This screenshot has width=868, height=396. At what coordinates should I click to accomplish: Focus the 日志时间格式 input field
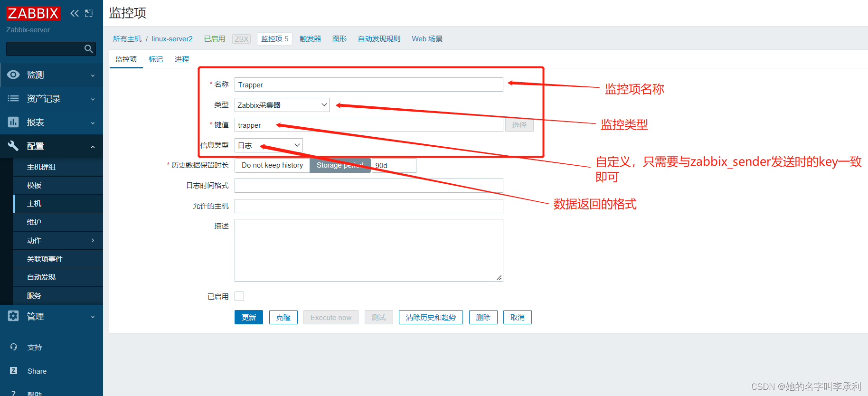tap(369, 186)
